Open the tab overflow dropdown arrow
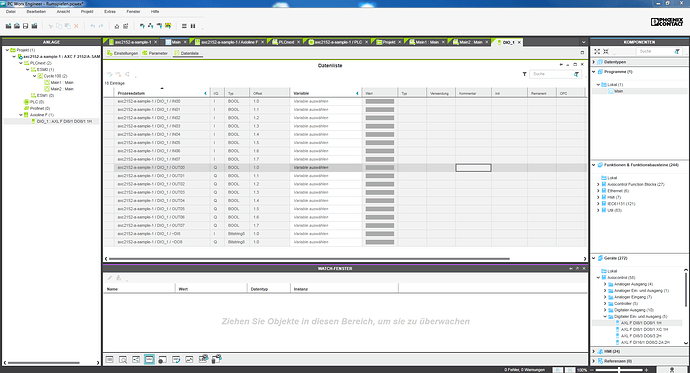 [x=584, y=42]
